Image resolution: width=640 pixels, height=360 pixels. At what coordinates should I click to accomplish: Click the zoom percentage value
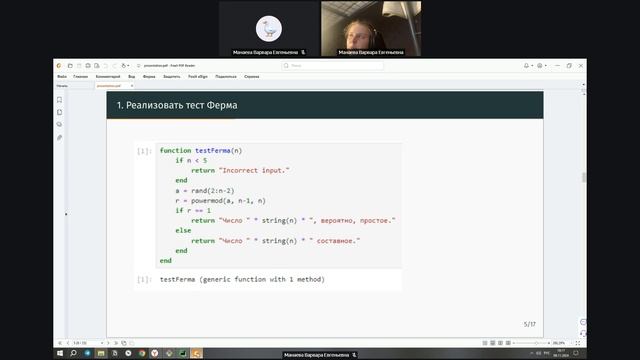(x=559, y=343)
